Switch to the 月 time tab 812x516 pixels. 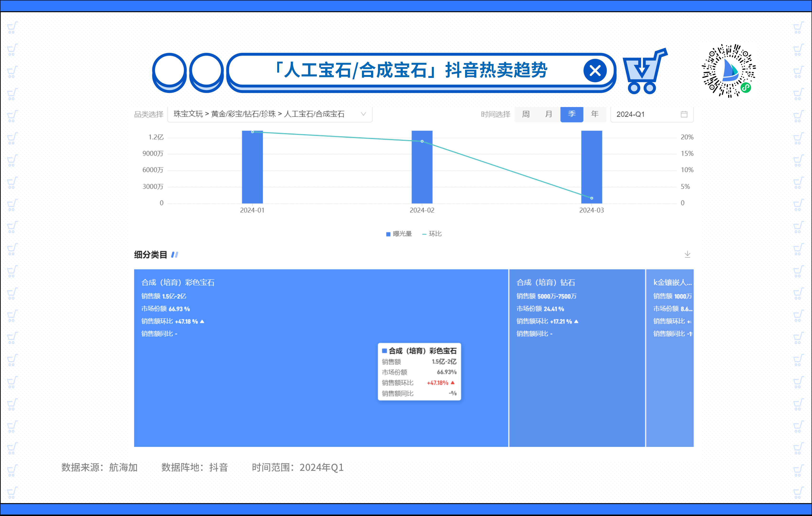pos(549,114)
